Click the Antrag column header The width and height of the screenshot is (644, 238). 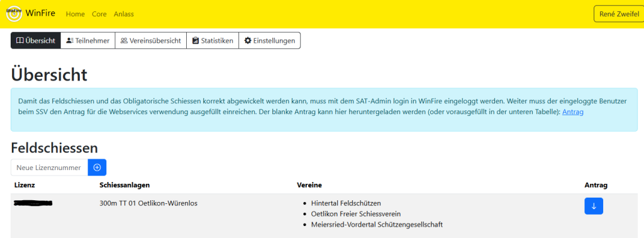click(596, 185)
